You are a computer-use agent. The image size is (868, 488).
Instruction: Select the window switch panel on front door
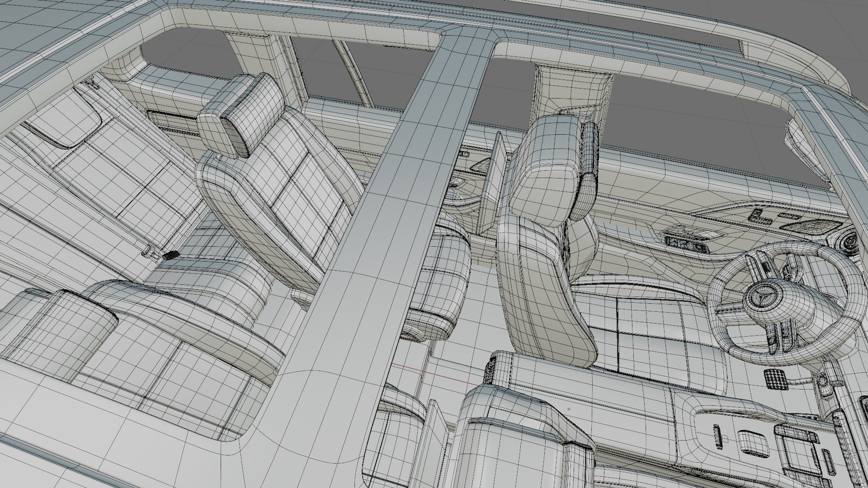(x=686, y=244)
